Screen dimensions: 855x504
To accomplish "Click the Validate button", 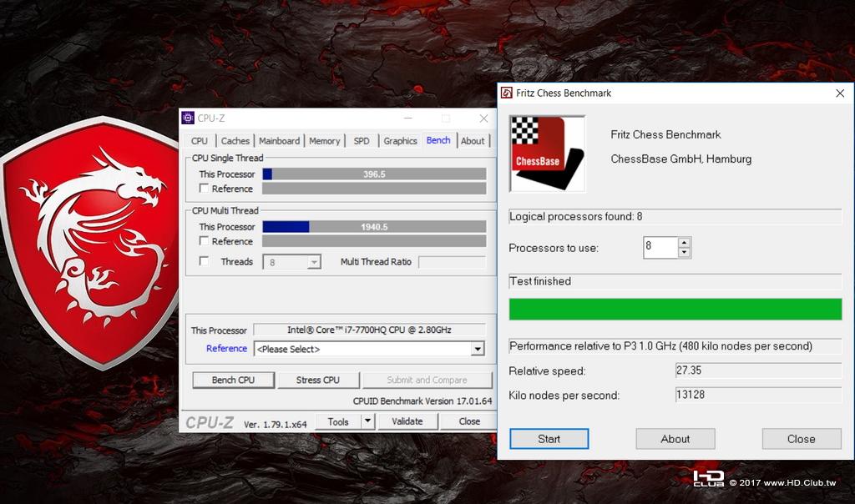I will [x=407, y=421].
